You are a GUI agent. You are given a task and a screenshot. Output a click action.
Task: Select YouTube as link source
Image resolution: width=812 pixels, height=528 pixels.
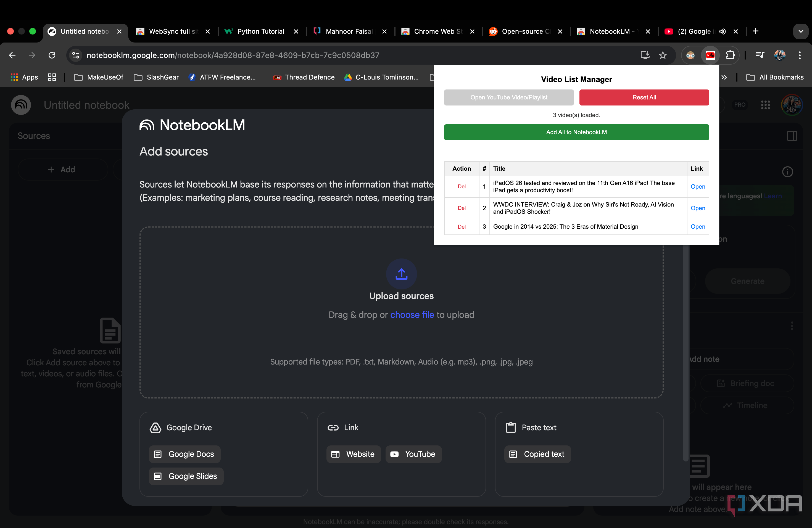coord(413,454)
